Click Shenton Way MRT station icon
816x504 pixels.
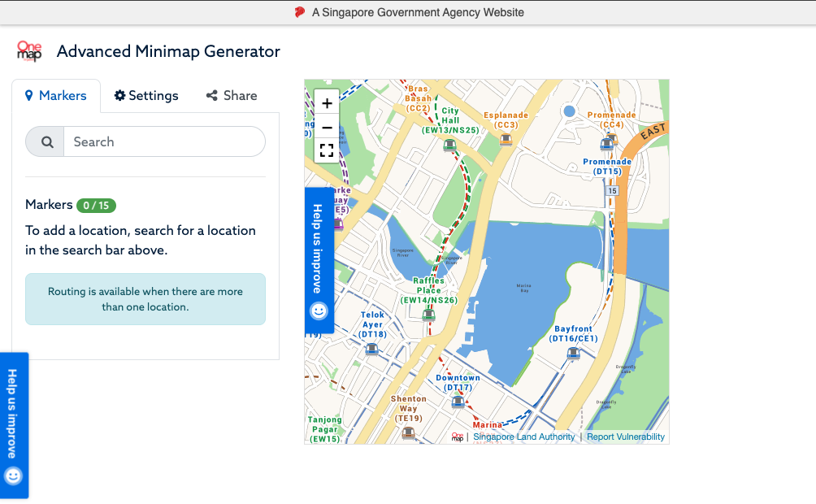pos(408,432)
